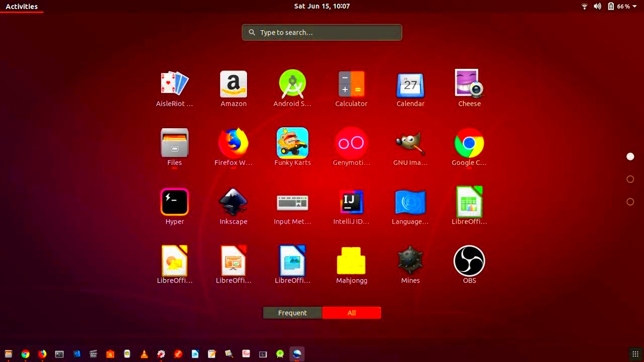Click the Show Applications grid button
644x362 pixels.
(634, 354)
